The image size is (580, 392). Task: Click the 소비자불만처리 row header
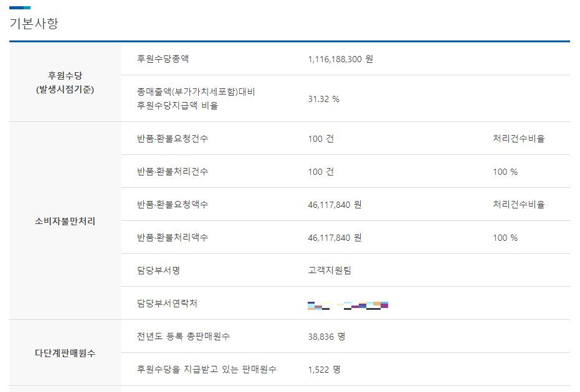tap(65, 221)
